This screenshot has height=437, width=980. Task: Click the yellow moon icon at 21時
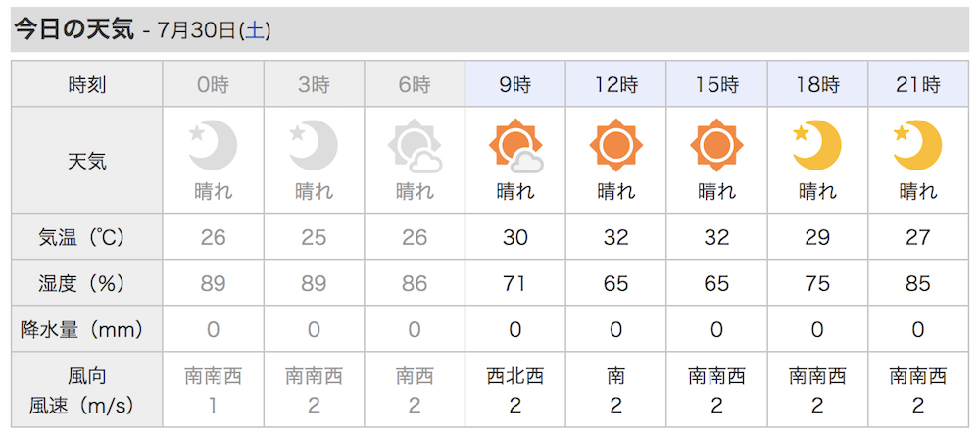[x=917, y=146]
